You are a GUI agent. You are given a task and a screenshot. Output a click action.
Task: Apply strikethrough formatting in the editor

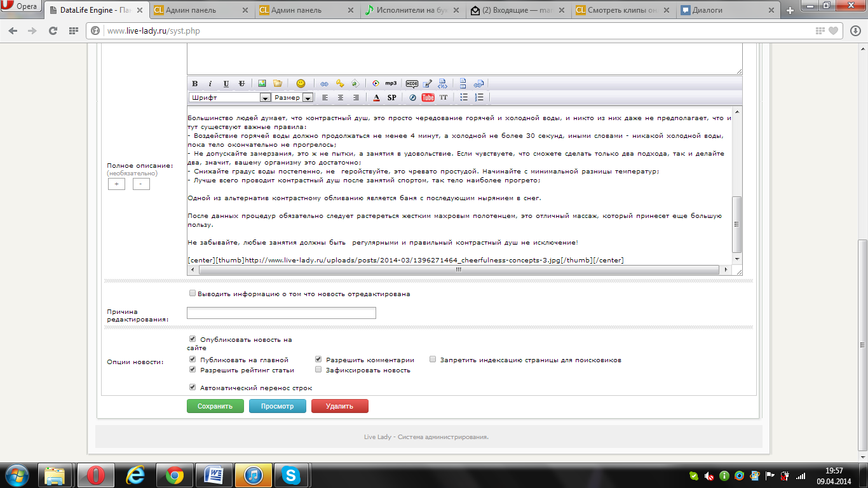coord(241,84)
